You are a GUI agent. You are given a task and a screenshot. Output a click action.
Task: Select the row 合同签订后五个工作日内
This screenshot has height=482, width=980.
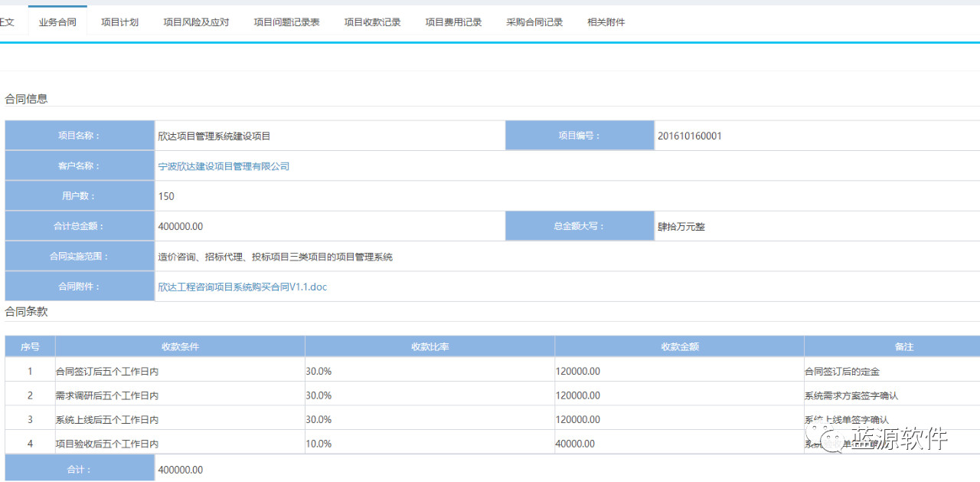pyautogui.click(x=107, y=372)
